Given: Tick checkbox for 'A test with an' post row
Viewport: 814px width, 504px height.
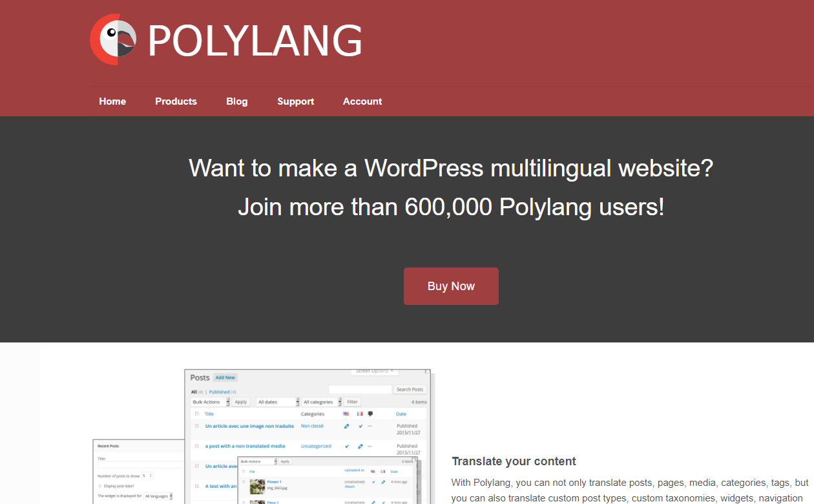Looking at the screenshot, I should click(197, 486).
